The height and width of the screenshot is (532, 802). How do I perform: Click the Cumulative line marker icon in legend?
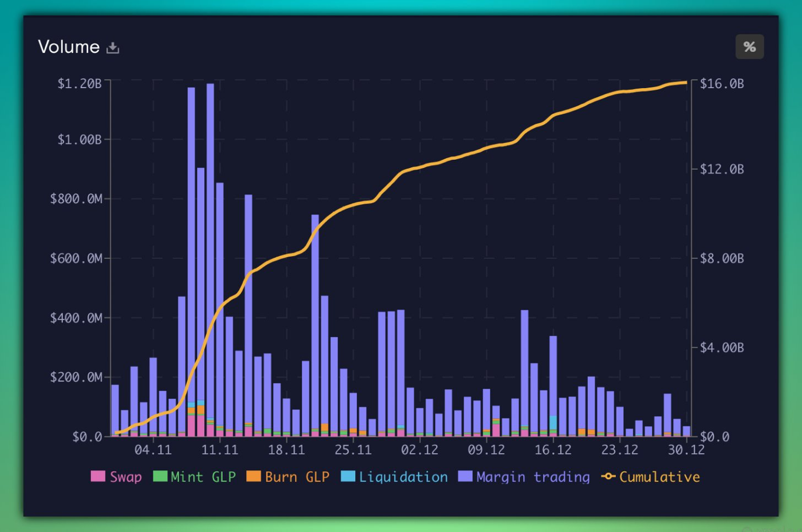pos(608,477)
